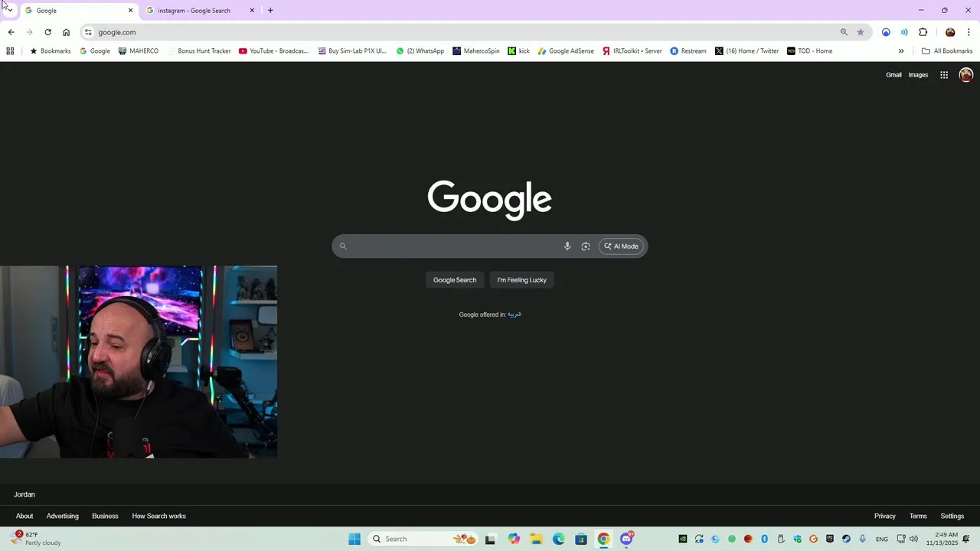Close the Google tab
This screenshot has width=980, height=551.
coord(130,11)
